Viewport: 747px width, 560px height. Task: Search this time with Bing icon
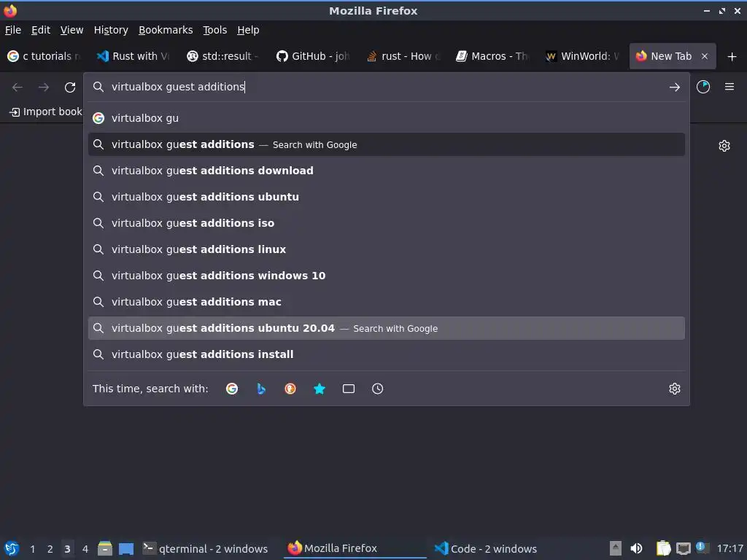click(x=261, y=389)
